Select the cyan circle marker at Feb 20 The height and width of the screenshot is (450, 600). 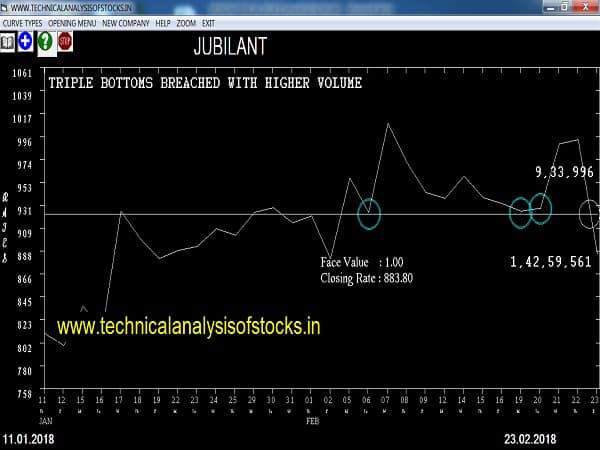pyautogui.click(x=540, y=209)
